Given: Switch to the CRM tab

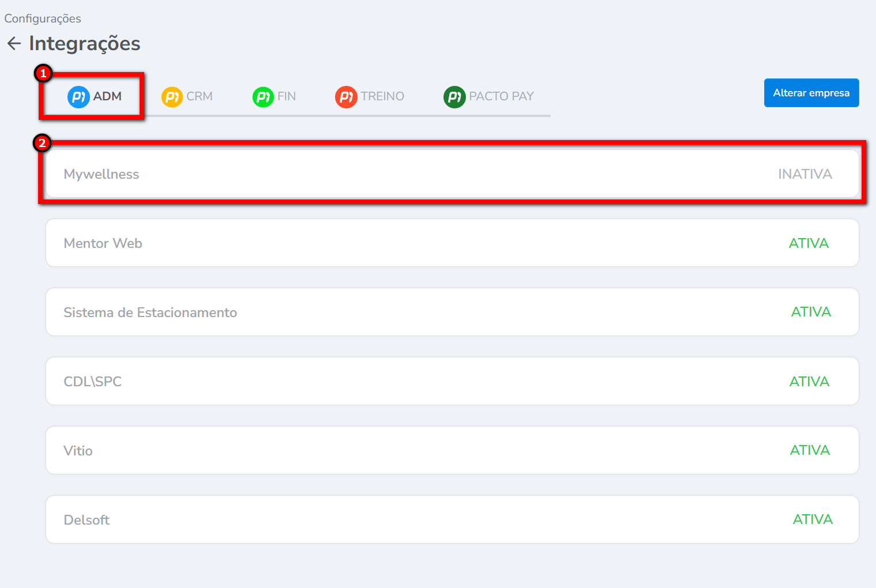Looking at the screenshot, I should point(200,96).
